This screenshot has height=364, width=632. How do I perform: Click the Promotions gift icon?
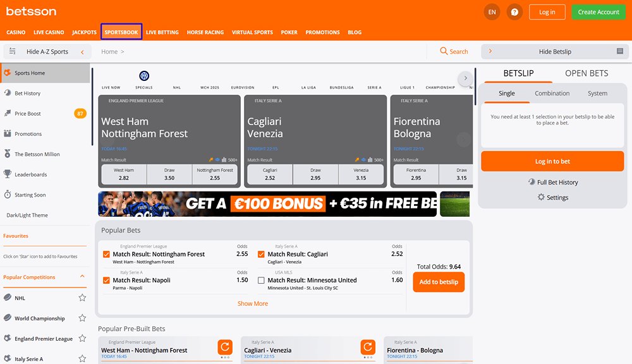tap(7, 133)
